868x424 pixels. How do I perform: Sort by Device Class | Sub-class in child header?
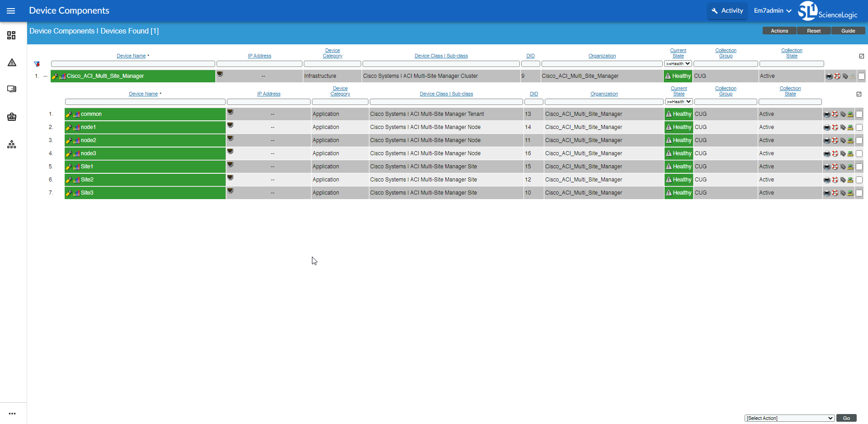tap(446, 94)
